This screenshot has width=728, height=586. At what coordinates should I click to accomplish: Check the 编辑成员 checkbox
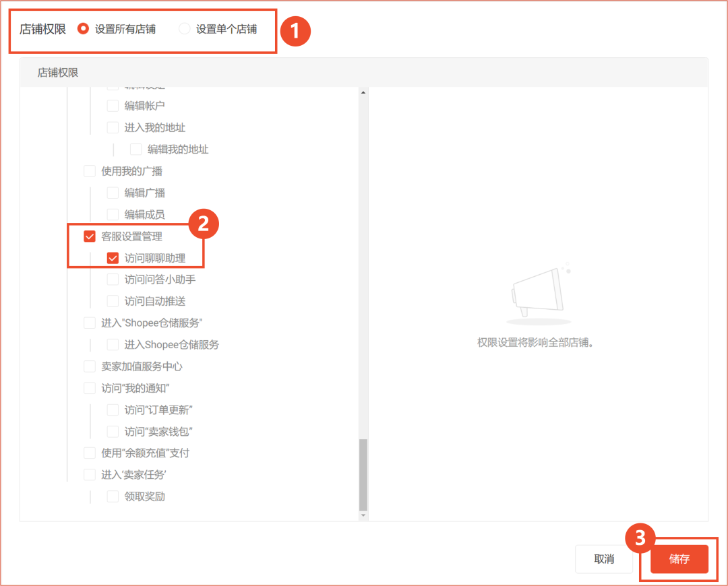click(x=113, y=214)
